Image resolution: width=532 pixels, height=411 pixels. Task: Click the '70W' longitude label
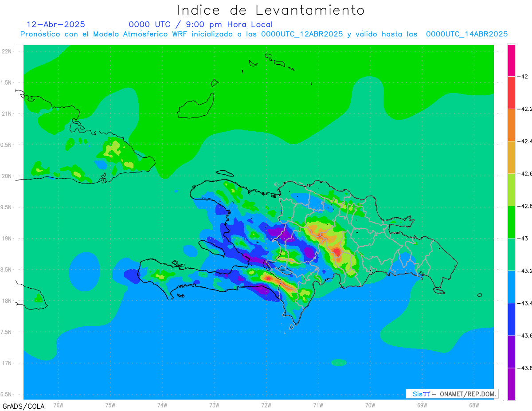click(370, 405)
